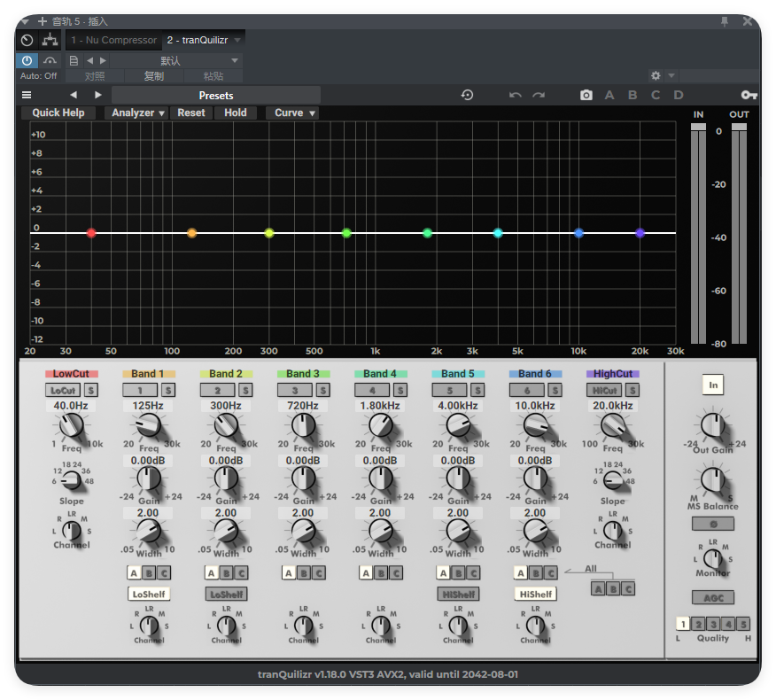Viewport: 776px width, 700px height.
Task: Solo the LowCut band with S
Action: 90,390
